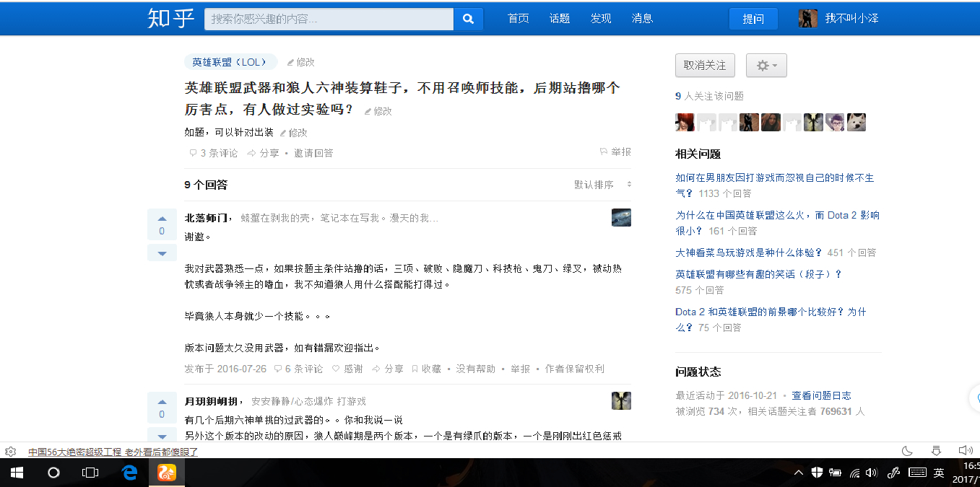Open the system volume tray icon
The width and height of the screenshot is (980, 487).
872,473
